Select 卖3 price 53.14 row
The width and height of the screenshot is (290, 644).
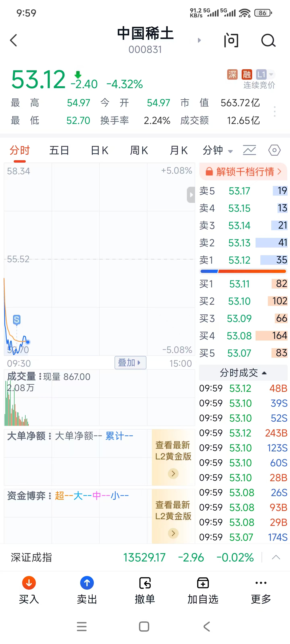click(243, 225)
